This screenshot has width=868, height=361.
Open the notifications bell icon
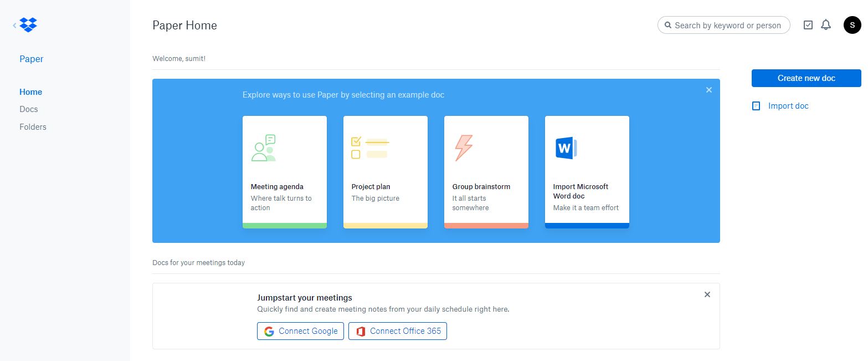tap(826, 25)
